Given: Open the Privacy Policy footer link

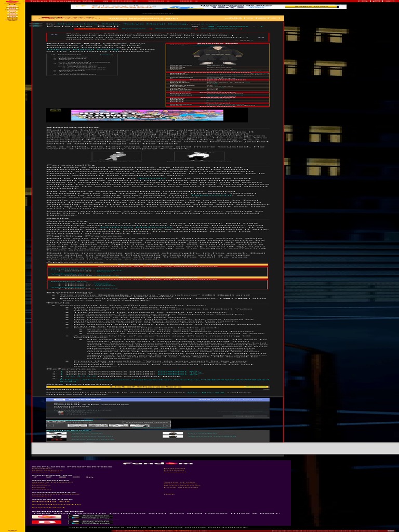Looking at the screenshot, I should click(x=181, y=484).
